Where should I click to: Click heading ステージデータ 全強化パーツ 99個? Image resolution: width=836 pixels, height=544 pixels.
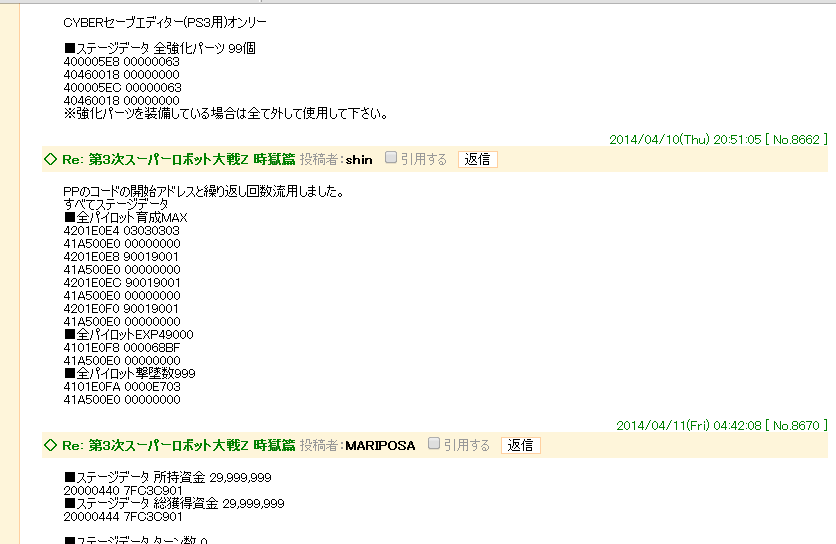[160, 49]
